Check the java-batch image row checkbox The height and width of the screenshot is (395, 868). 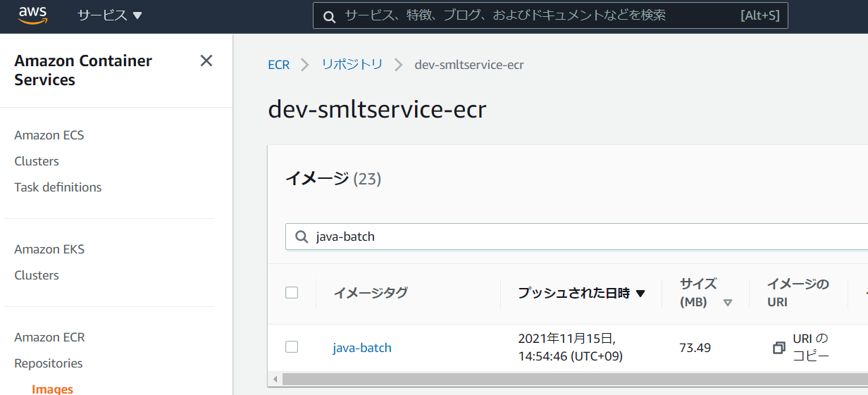[x=292, y=346]
